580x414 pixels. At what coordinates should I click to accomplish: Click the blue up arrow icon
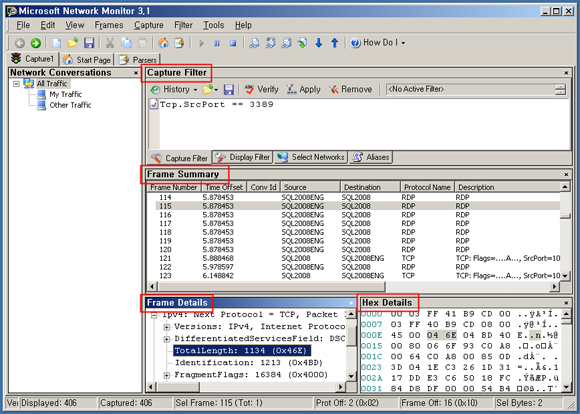[334, 43]
